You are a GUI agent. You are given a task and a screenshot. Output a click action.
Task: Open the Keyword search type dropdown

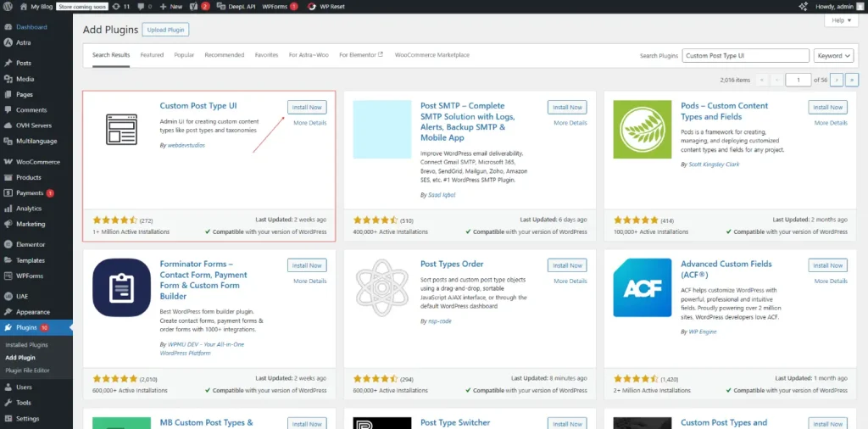pyautogui.click(x=834, y=56)
